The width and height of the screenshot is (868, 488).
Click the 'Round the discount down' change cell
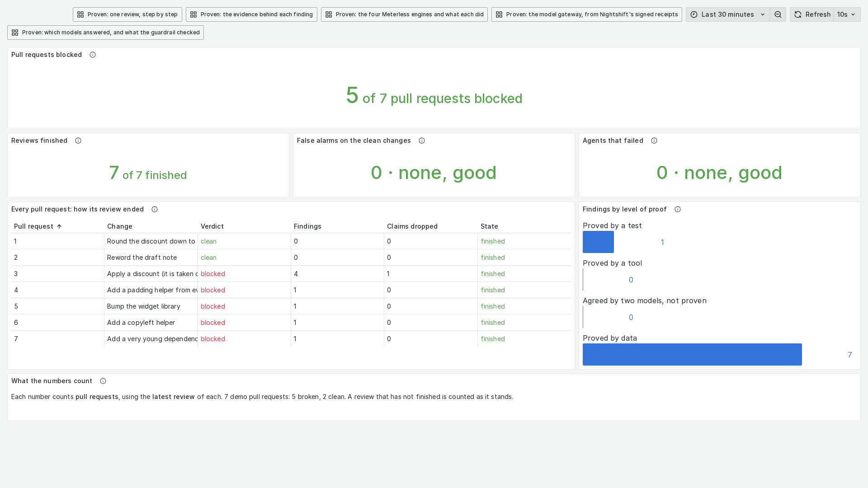point(151,241)
